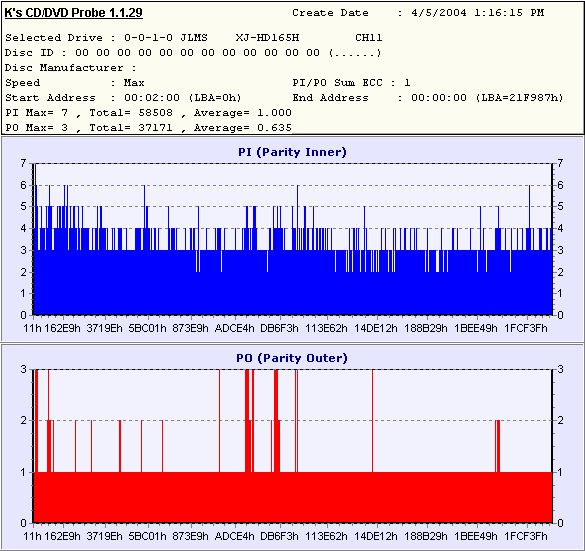Click the Create Date value in header
The image size is (585, 551).
point(478,13)
